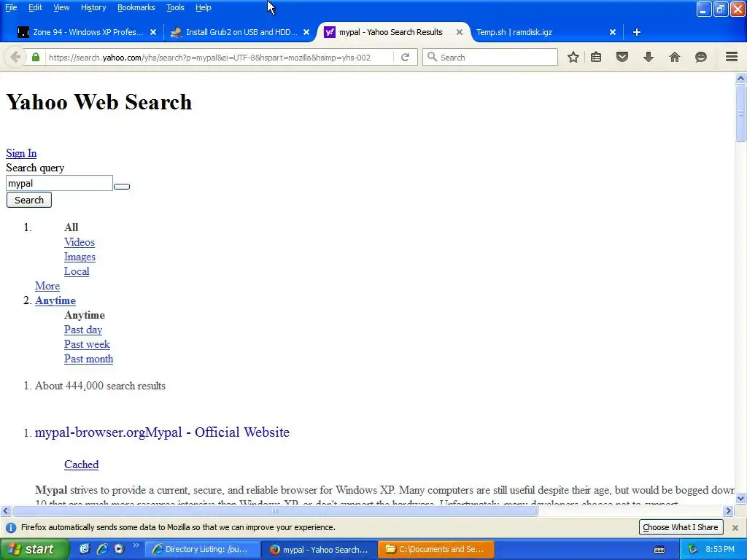Close the Install Grub2 on USB tab
This screenshot has width=747, height=560.
tap(306, 32)
